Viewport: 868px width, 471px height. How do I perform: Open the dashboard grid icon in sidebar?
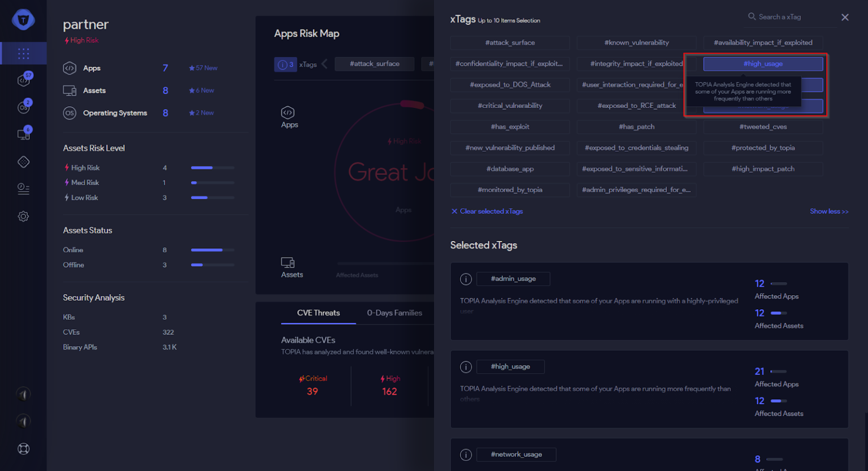tap(23, 54)
